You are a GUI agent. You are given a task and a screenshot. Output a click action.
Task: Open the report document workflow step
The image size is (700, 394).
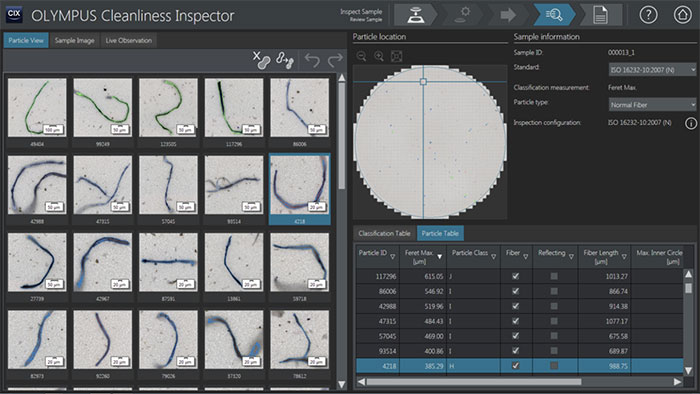(x=600, y=15)
